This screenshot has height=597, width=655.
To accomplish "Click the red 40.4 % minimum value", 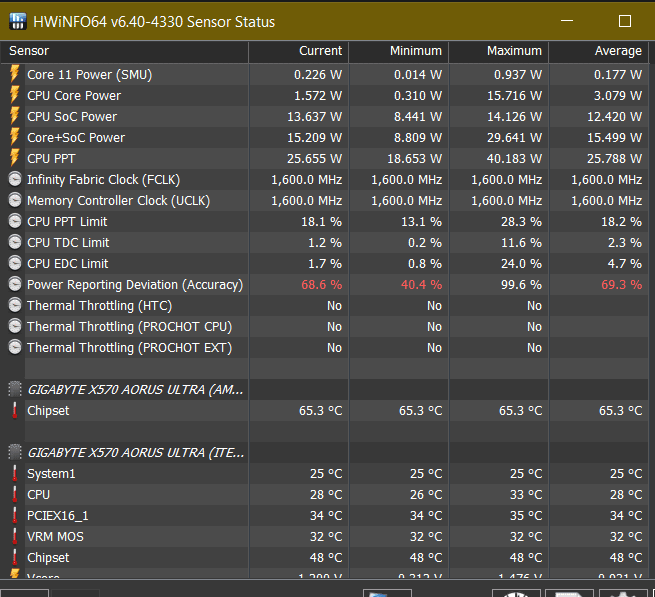I will tap(421, 285).
